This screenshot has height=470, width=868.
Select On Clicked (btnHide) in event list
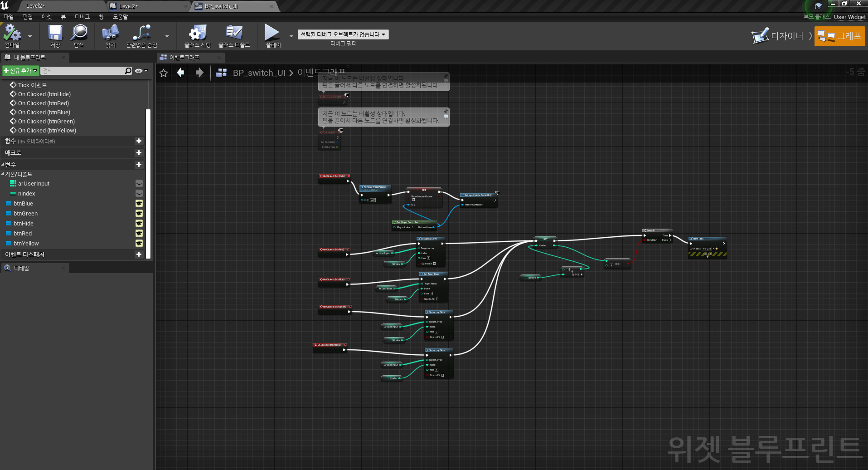point(44,94)
